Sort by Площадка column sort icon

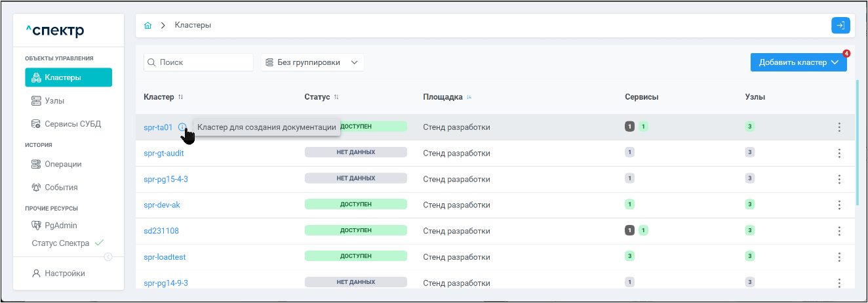469,97
